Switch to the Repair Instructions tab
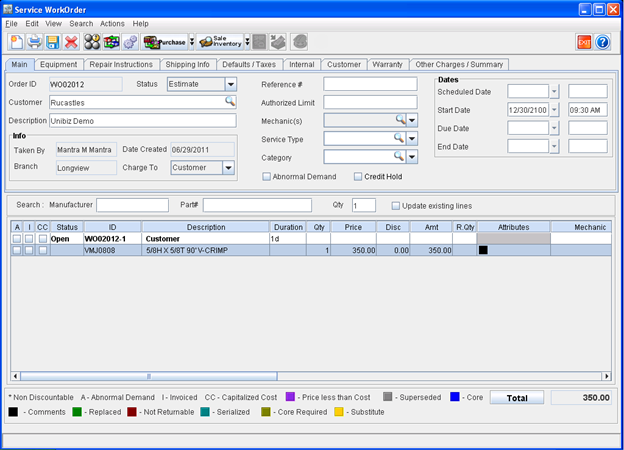Viewport: 624px width, 450px height. (x=121, y=64)
